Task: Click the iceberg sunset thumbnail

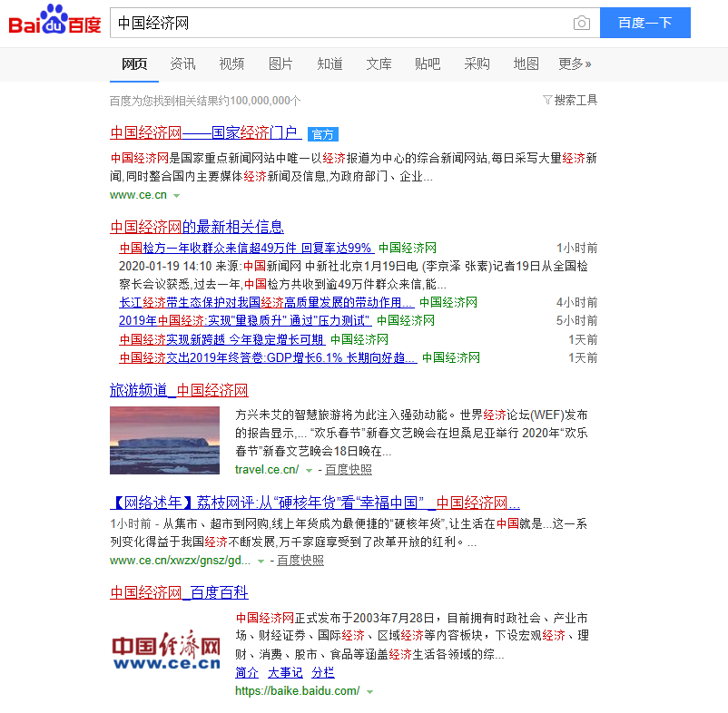Action: [x=165, y=440]
